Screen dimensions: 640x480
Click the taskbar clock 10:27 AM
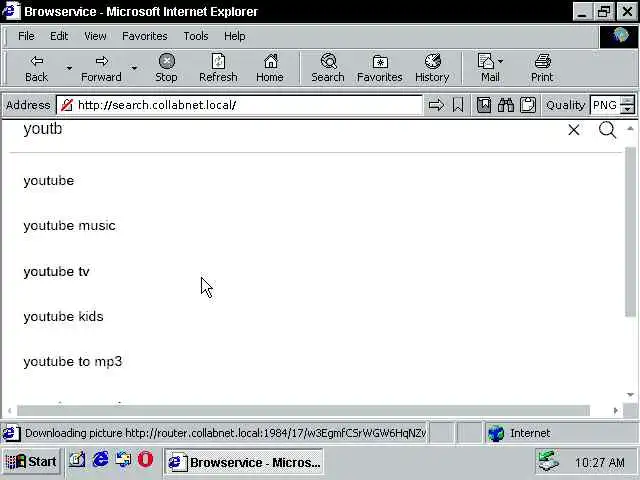(x=600, y=462)
